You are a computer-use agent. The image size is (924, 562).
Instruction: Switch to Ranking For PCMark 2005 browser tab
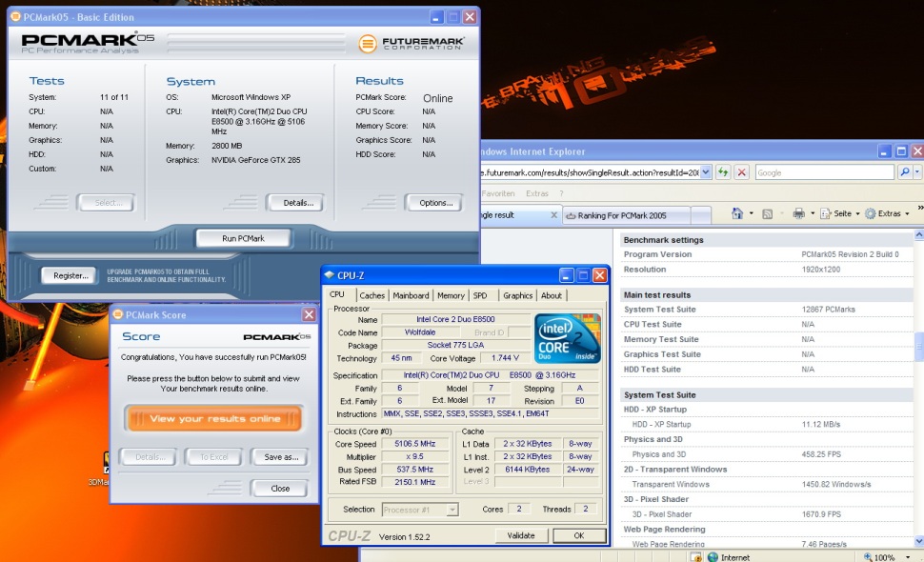point(626,215)
